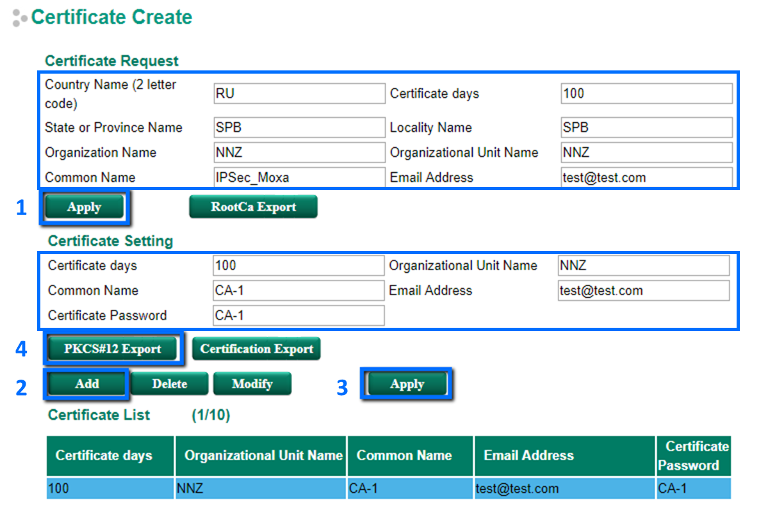Click Apply next to the Modify button
The image size is (768, 532).
(407, 385)
